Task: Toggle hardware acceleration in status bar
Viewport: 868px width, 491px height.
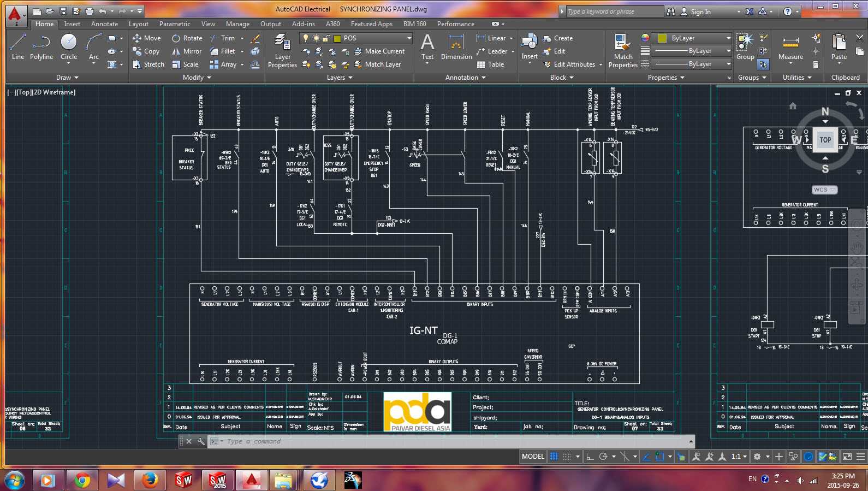Action: click(809, 457)
